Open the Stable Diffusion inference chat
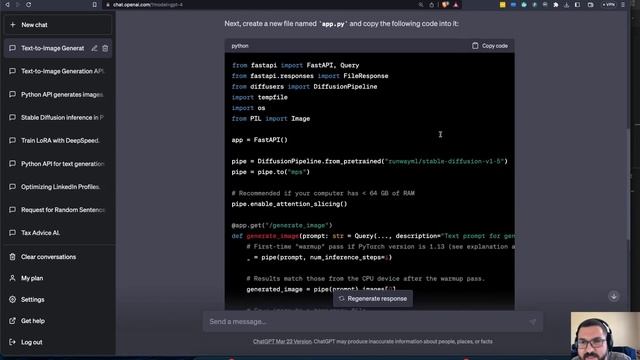 [x=58, y=118]
